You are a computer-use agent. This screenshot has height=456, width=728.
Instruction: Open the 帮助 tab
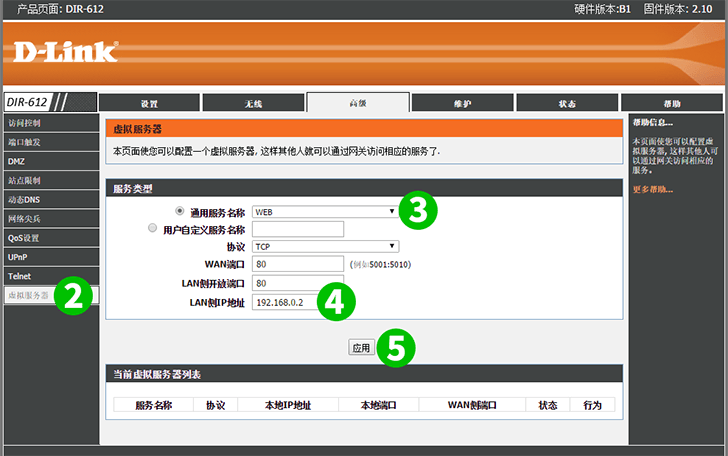[x=672, y=103]
